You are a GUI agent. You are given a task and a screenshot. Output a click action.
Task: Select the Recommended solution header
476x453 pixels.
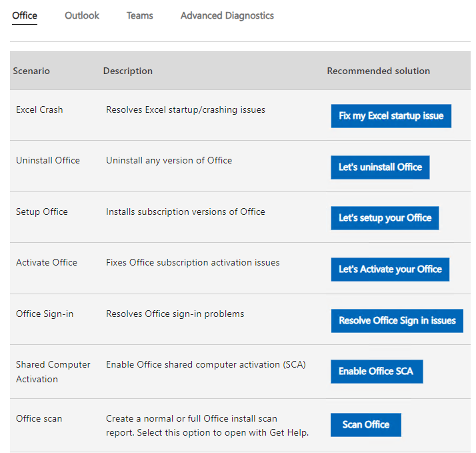pyautogui.click(x=378, y=71)
